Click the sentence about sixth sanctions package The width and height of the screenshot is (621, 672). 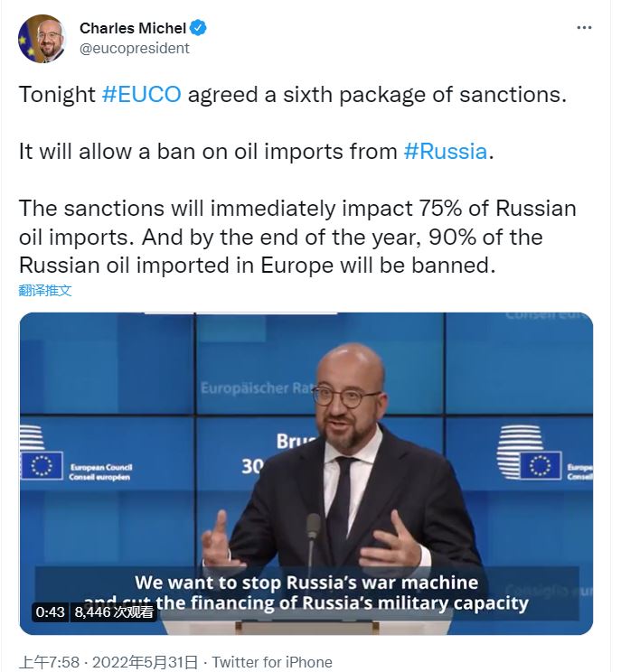pyautogui.click(x=292, y=95)
